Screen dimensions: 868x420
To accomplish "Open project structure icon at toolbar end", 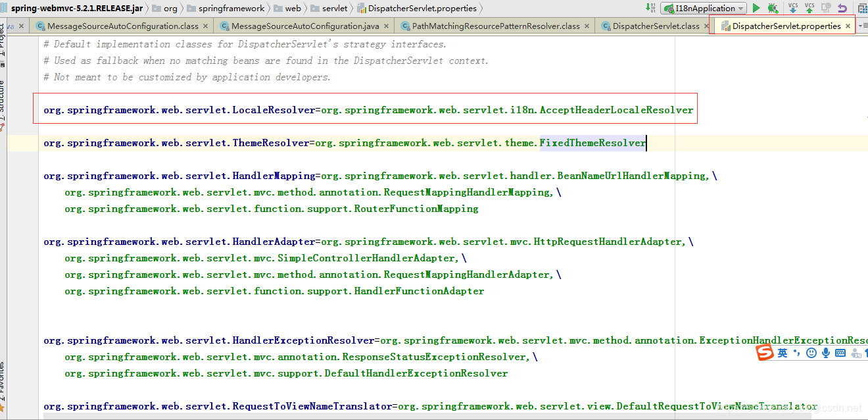I will [863, 8].
